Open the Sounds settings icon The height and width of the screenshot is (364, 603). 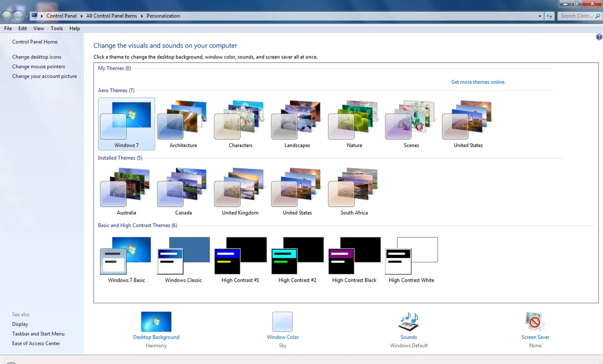tap(408, 322)
